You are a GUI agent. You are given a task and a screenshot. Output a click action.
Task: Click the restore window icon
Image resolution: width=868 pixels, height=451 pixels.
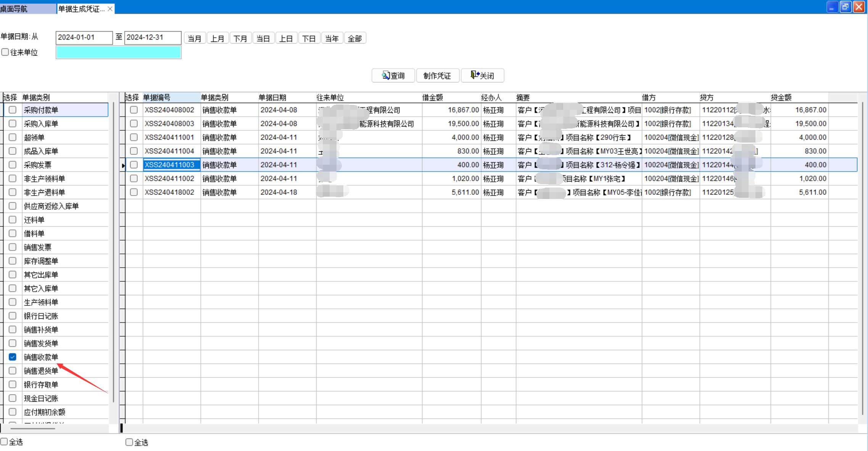click(845, 7)
